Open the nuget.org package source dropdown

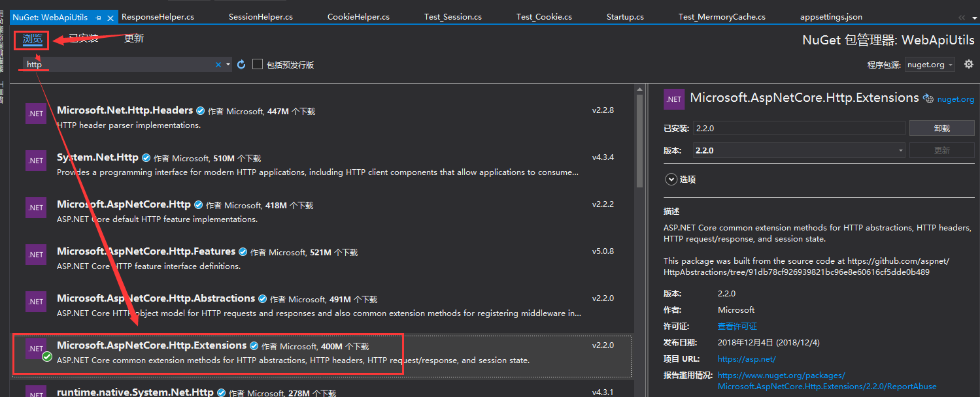pyautogui.click(x=951, y=64)
